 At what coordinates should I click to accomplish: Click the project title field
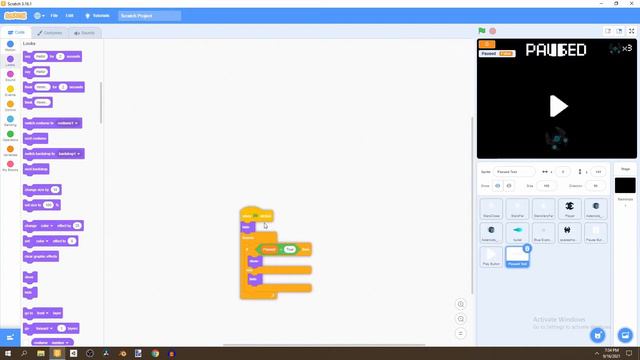[x=149, y=16]
